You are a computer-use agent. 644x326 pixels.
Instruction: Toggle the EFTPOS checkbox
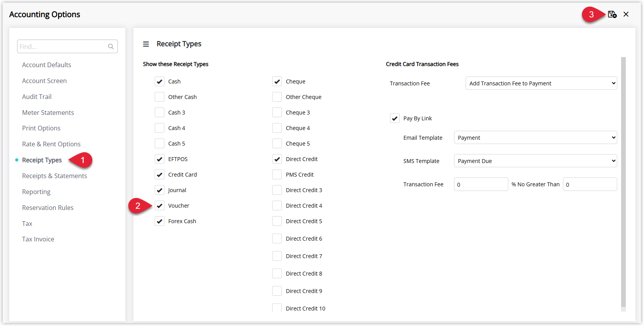click(x=159, y=159)
